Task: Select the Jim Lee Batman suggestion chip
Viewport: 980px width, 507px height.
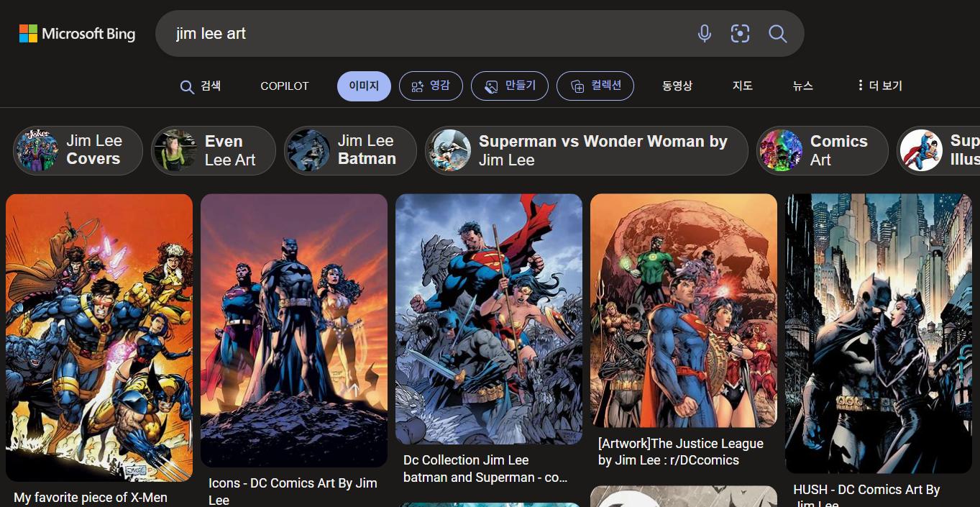Action: pos(350,150)
